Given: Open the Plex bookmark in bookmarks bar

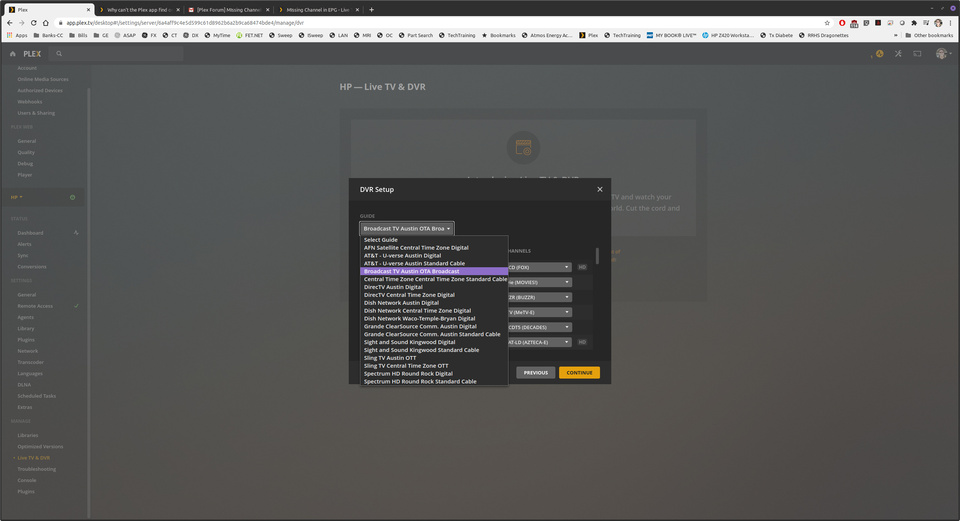Looking at the screenshot, I should [x=588, y=36].
